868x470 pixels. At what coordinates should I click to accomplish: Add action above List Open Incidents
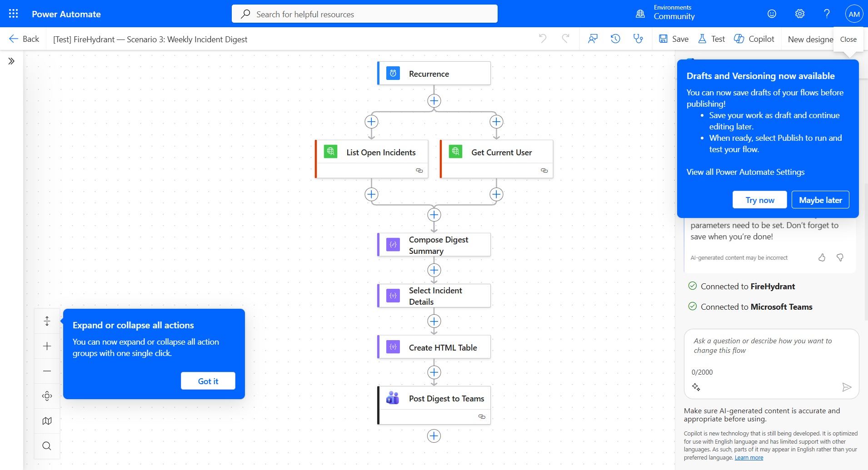[371, 122]
